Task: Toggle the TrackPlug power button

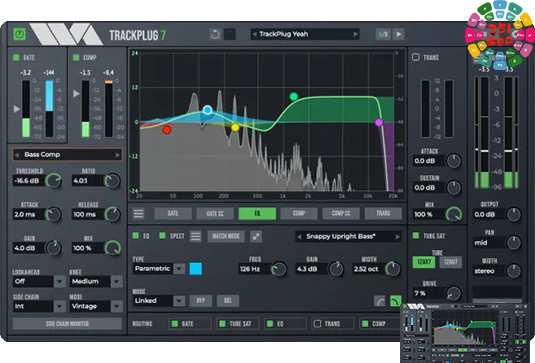Action: pyautogui.click(x=19, y=34)
